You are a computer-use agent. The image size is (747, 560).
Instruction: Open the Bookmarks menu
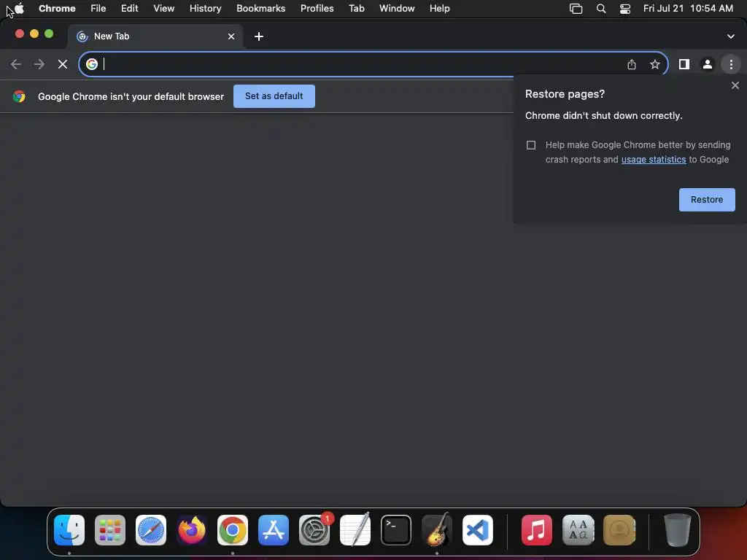click(260, 9)
